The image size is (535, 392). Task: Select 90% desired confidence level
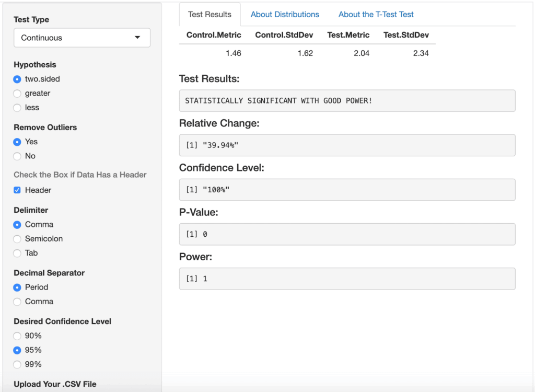17,336
